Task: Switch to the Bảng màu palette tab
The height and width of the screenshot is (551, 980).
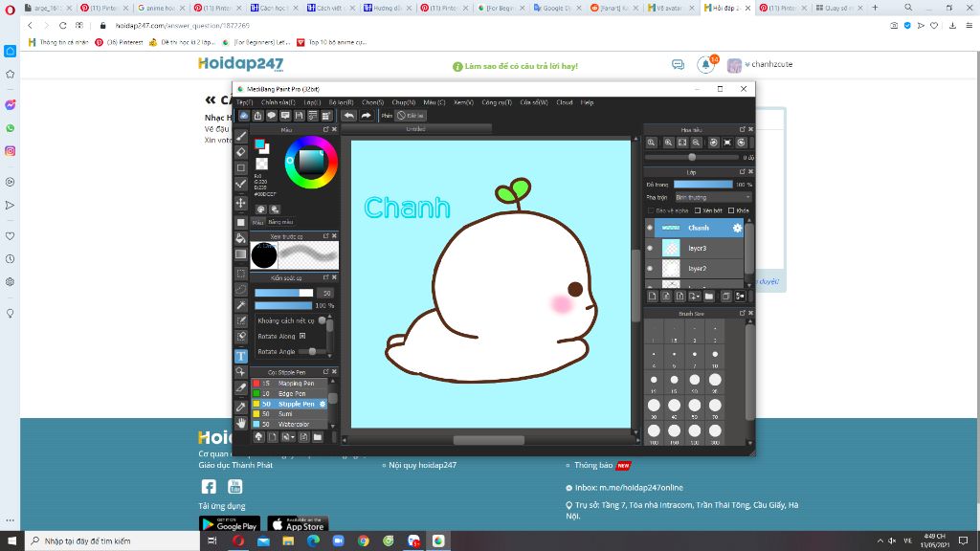Action: coord(280,222)
